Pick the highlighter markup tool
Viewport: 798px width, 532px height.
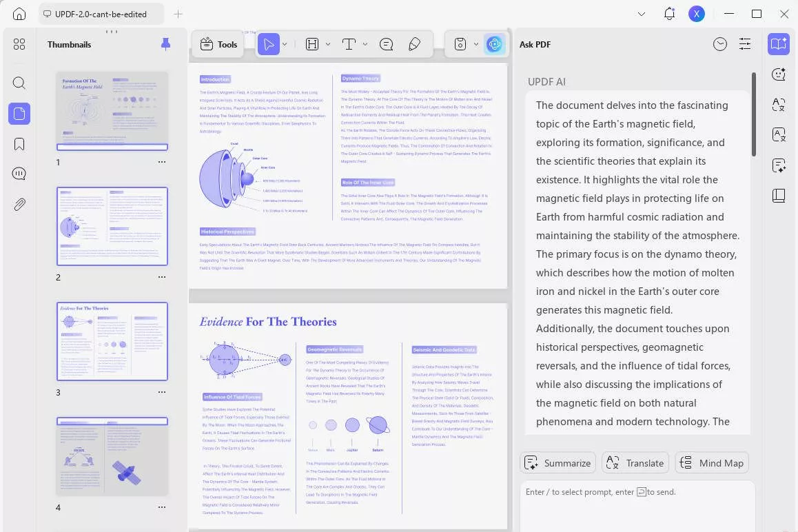coord(414,44)
